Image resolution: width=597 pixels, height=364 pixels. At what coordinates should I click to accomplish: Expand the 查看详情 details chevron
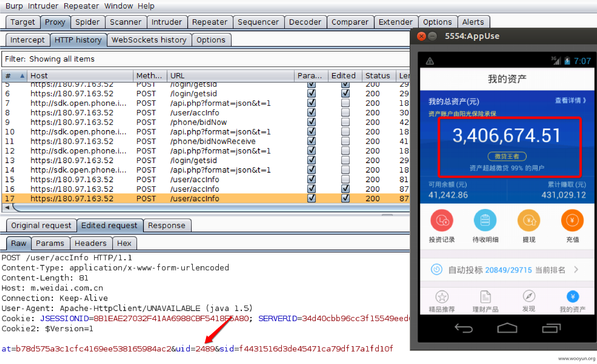coord(584,100)
